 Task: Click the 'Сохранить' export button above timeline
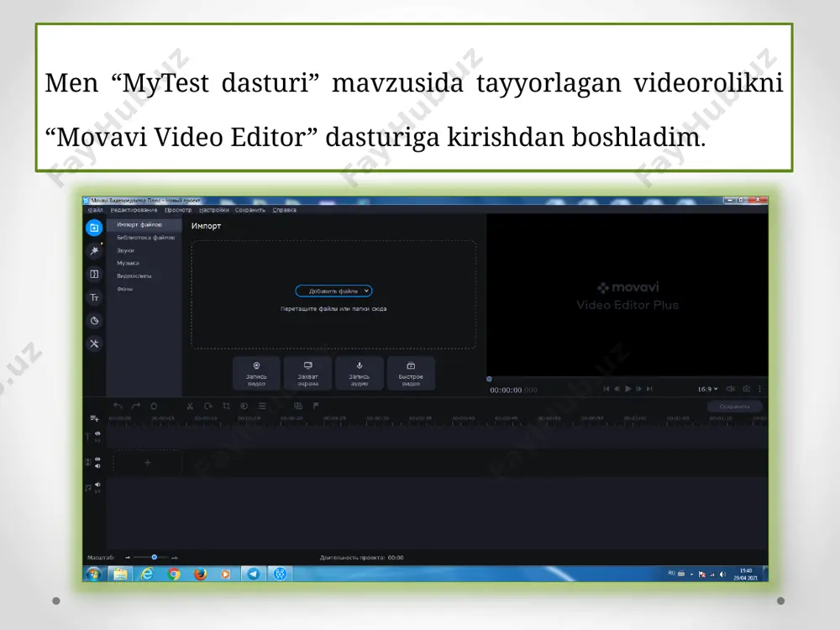click(x=734, y=407)
